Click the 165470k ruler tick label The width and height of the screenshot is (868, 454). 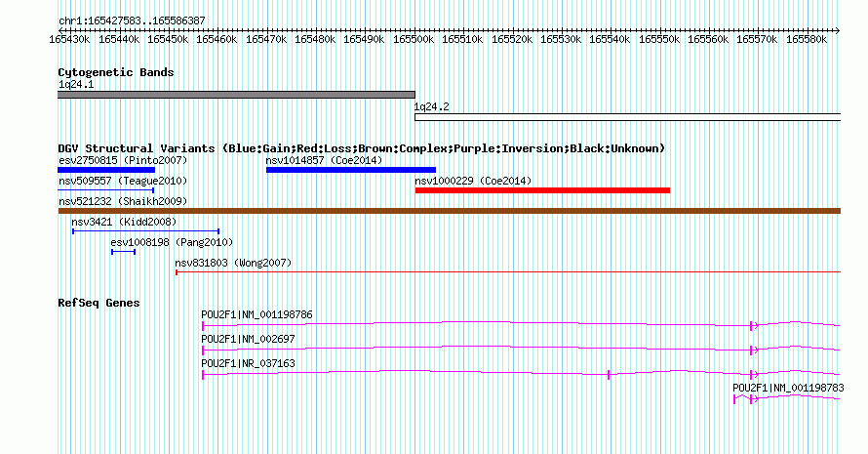(266, 39)
